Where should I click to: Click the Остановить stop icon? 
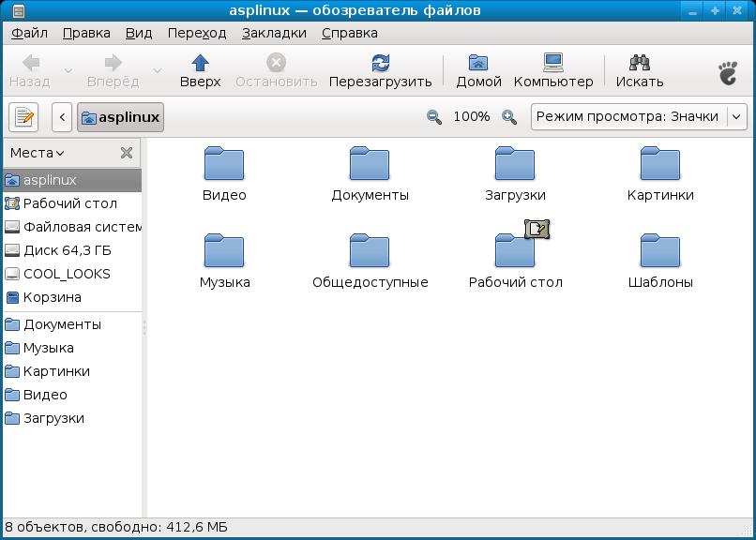pyautogui.click(x=277, y=63)
